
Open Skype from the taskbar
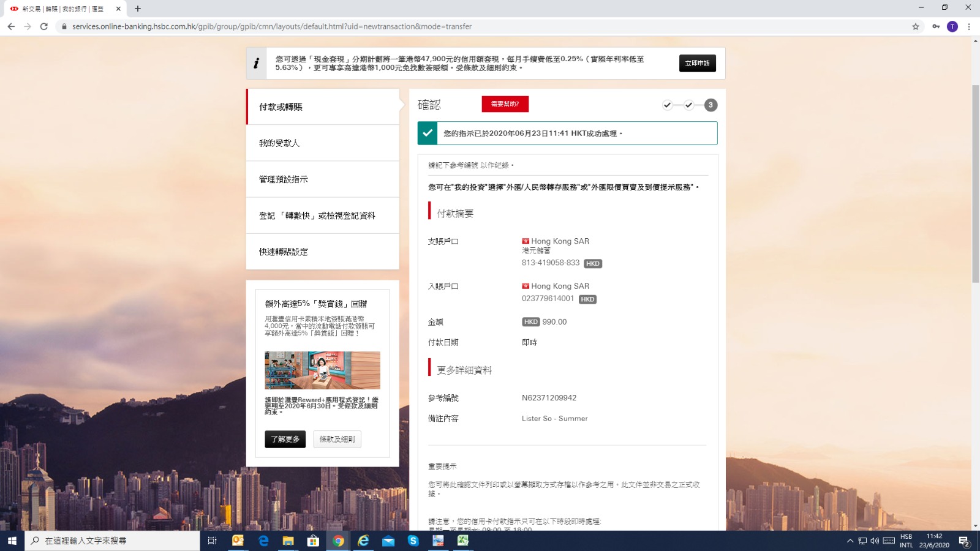point(413,541)
